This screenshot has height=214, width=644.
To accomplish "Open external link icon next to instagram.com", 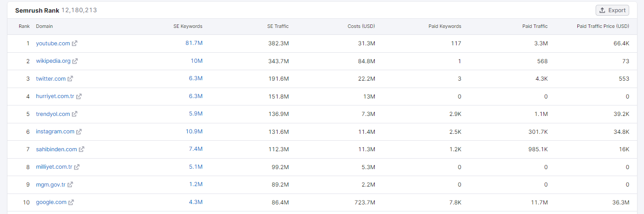I will pos(79,132).
